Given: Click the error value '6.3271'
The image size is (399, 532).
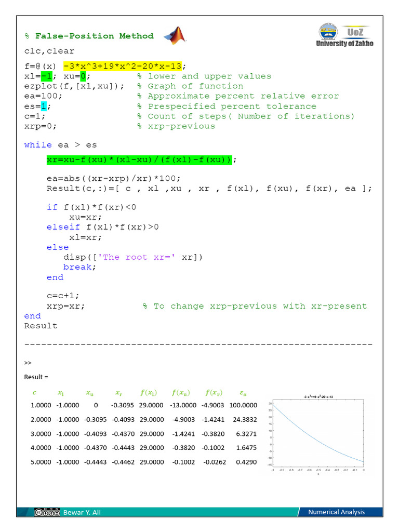Looking at the screenshot, I should (246, 434).
